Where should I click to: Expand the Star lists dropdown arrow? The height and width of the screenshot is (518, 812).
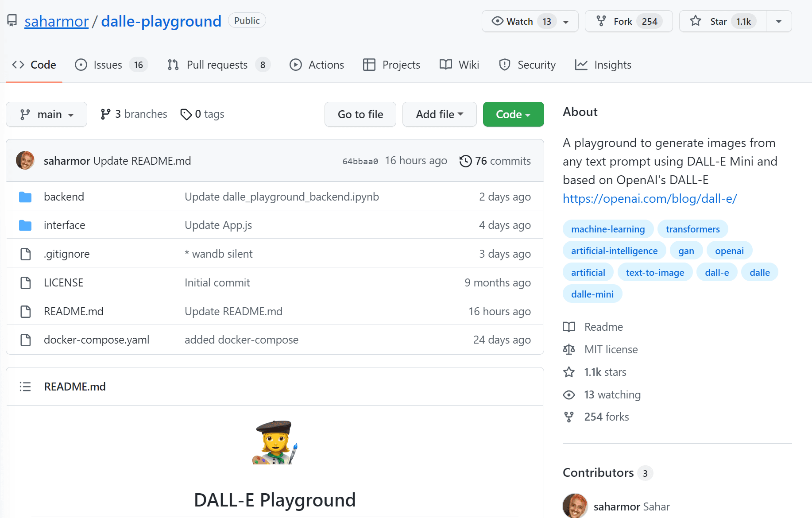coord(779,21)
